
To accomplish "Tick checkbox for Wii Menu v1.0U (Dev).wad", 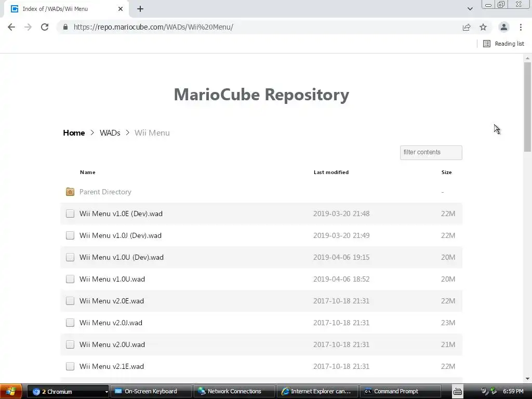I will (x=70, y=257).
